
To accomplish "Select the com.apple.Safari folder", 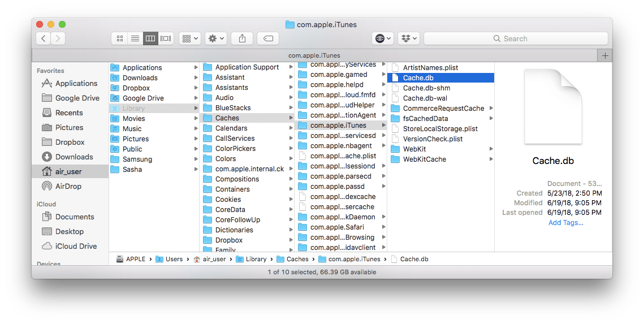I will point(342,227).
